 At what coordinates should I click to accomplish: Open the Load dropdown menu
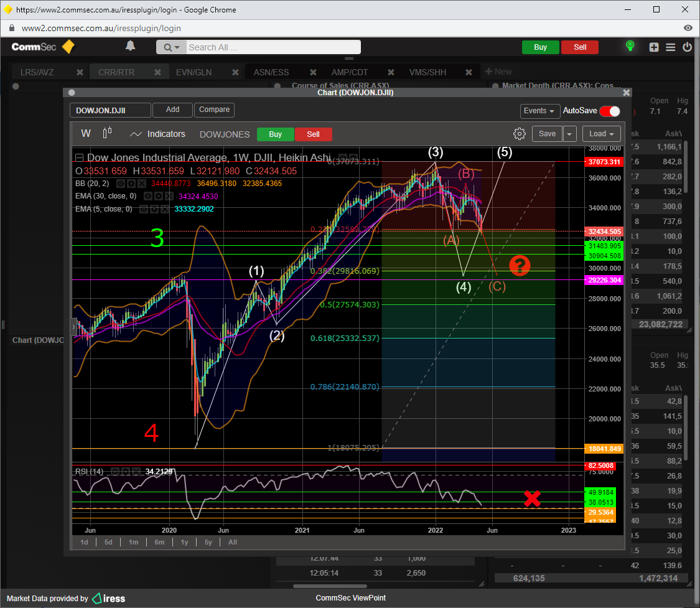pyautogui.click(x=601, y=134)
